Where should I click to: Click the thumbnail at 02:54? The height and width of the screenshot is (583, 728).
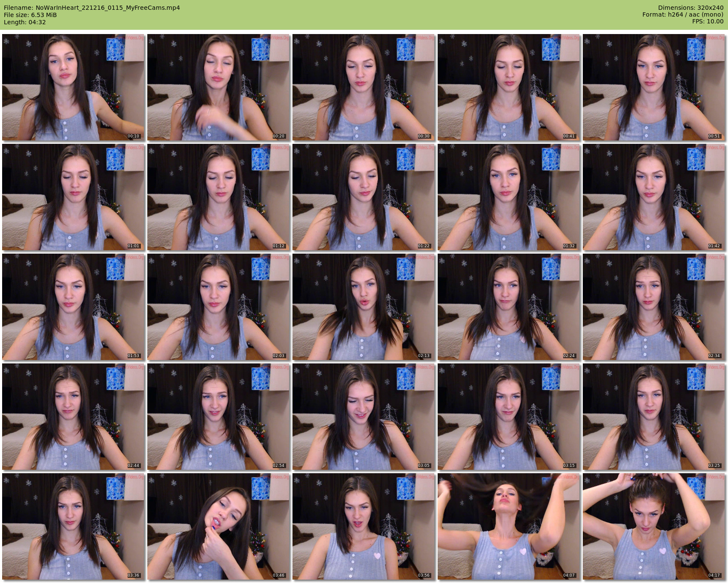(x=218, y=417)
